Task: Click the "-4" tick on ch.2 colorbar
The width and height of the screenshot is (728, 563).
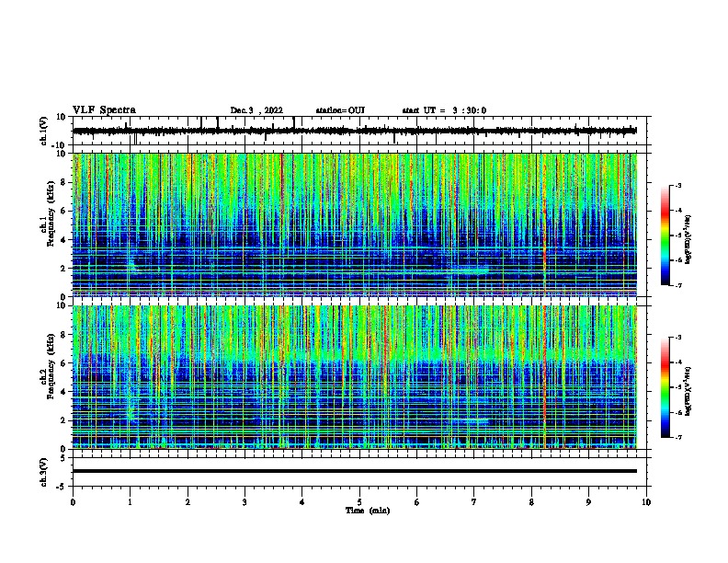Action: pyautogui.click(x=677, y=362)
